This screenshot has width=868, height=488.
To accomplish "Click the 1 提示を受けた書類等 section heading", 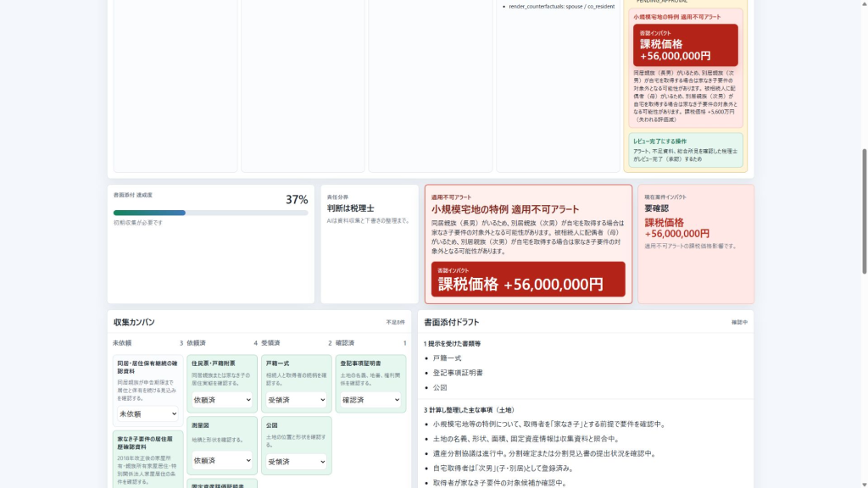I will click(x=452, y=344).
